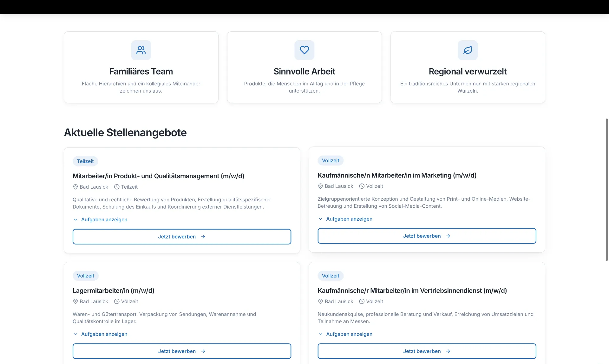Click location pin icon in Lagermitarbeiter card

click(x=75, y=302)
